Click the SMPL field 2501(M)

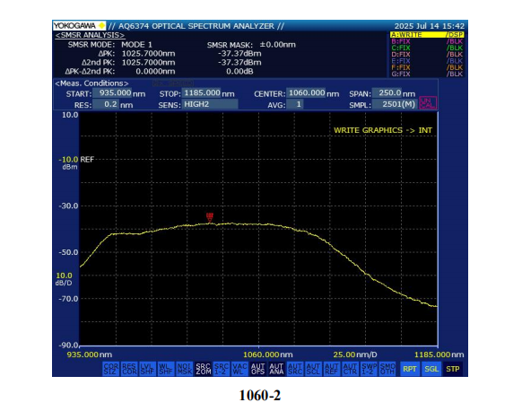[395, 104]
